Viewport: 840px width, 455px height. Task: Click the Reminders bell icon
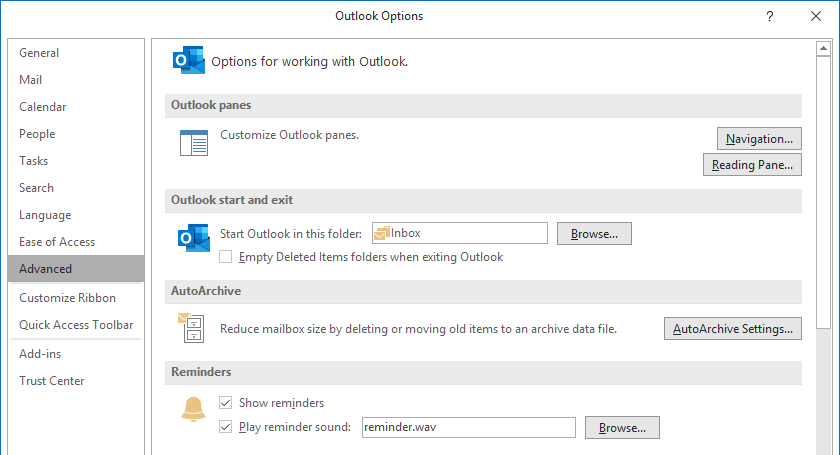pos(193,409)
